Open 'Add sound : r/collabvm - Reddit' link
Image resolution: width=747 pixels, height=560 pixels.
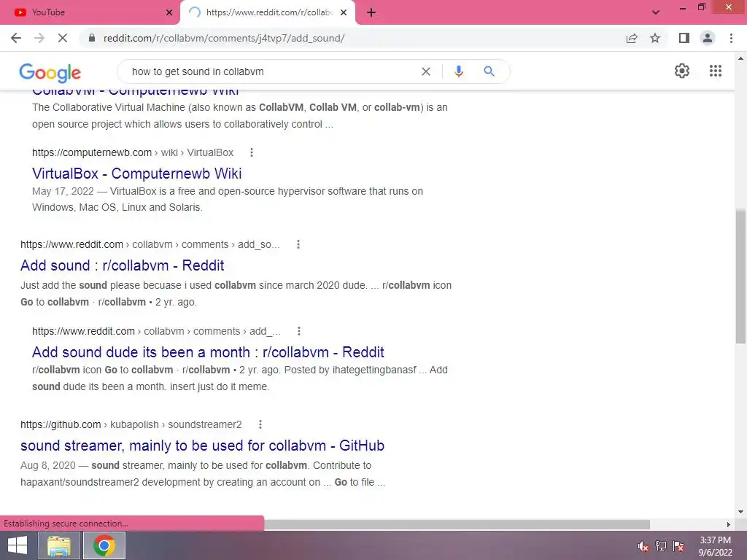tap(122, 265)
